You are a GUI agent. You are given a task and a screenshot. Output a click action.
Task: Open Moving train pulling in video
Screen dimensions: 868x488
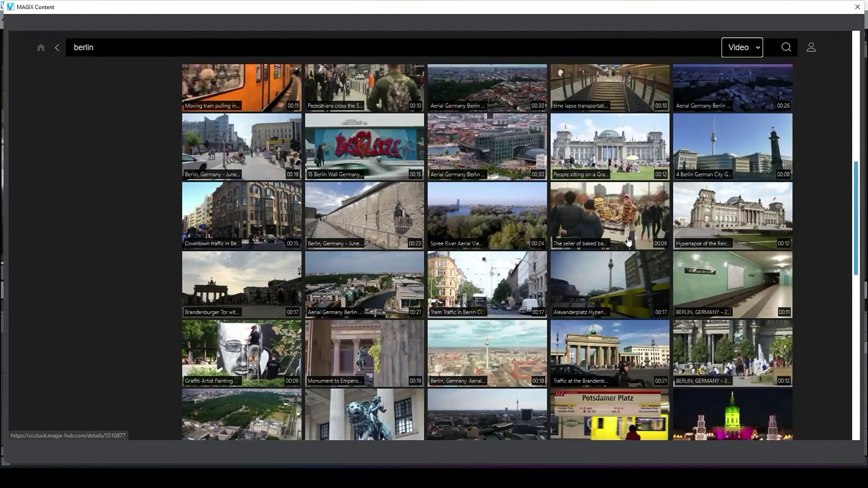tap(241, 87)
